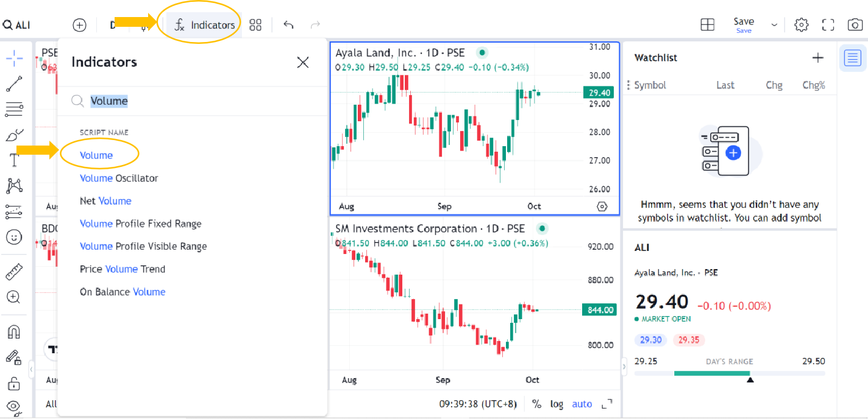868x419 pixels.
Task: Toggle hide all drawings eye icon
Action: [14, 407]
